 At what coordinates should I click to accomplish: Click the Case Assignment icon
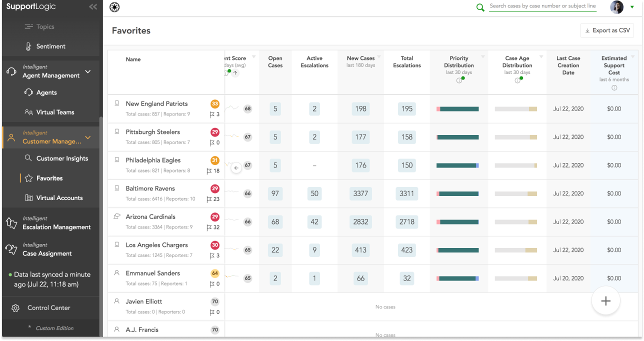coord(11,249)
